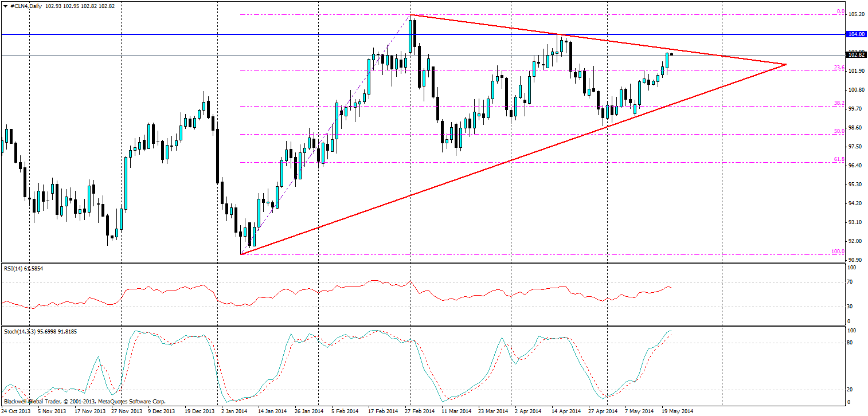Click the 101.90 price axis value
Viewport: 868px width, 416px height.
tap(855, 71)
